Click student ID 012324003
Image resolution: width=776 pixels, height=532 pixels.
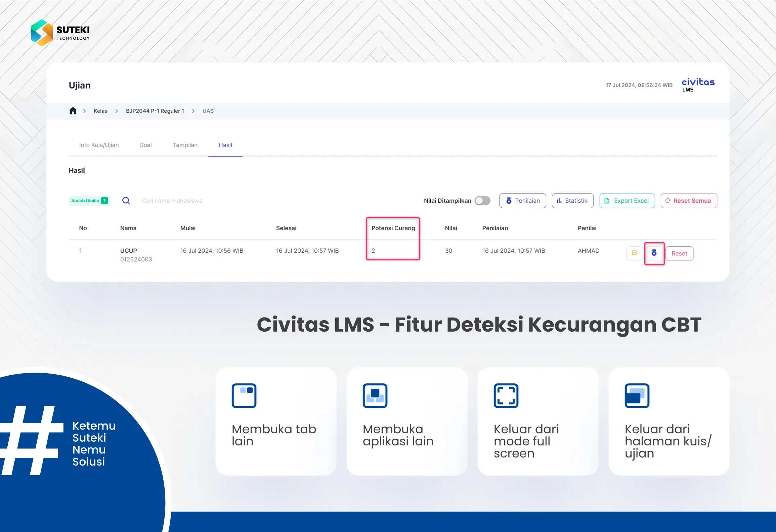[136, 259]
